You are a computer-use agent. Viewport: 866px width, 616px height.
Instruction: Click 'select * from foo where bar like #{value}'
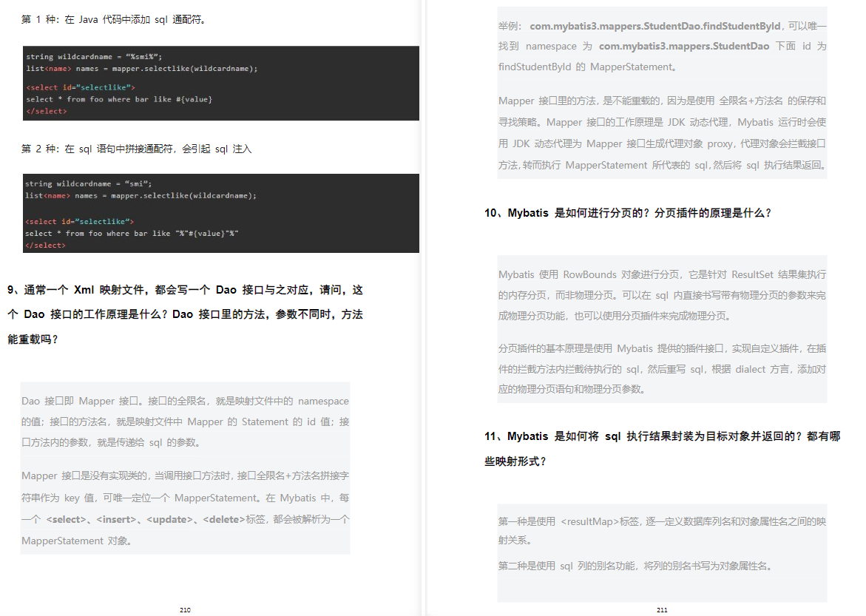tap(119, 99)
